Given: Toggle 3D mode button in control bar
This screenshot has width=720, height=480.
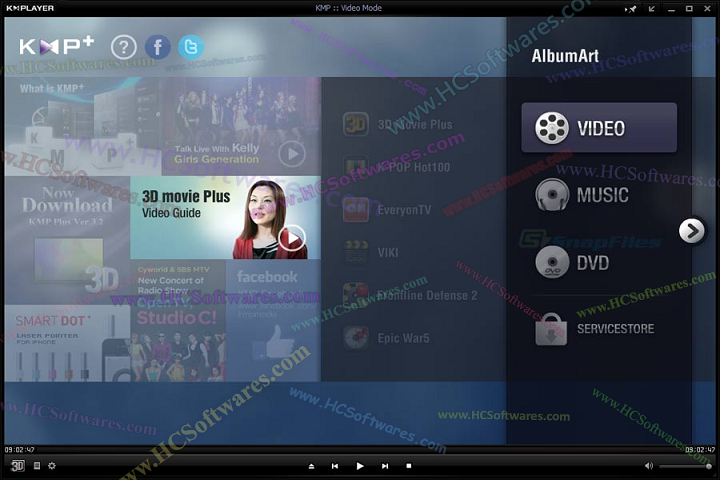Looking at the screenshot, I should tap(17, 466).
